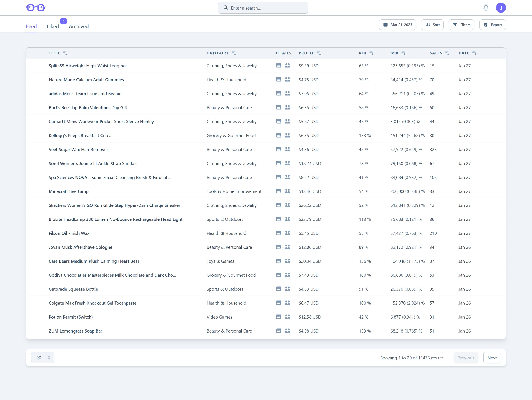Screen dimensions: 532x400
Task: Click the sales value 210
Action: point(433,233)
